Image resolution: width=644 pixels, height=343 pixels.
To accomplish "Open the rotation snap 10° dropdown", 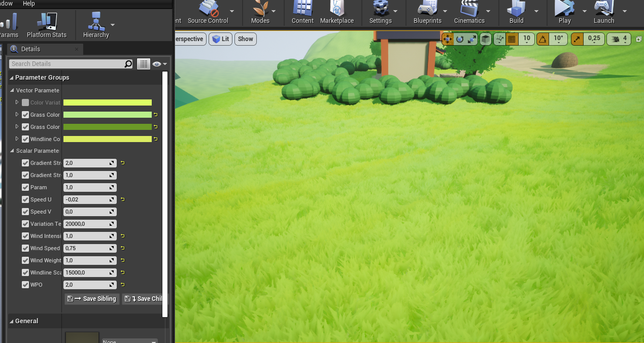I will pos(558,39).
